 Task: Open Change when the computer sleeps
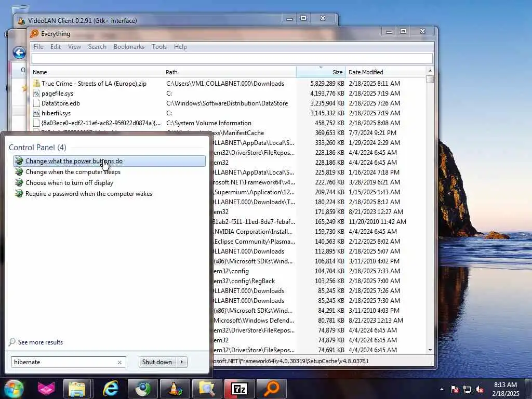pyautogui.click(x=73, y=172)
